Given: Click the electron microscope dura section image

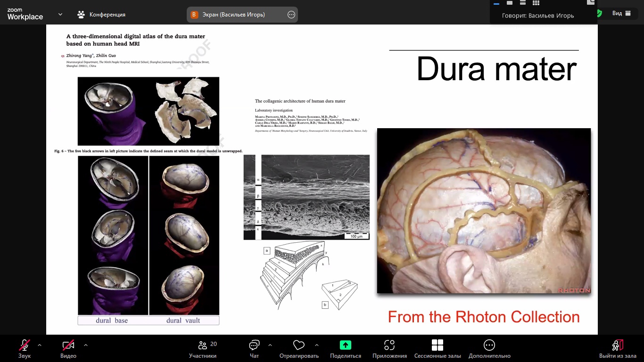Looking at the screenshot, I should point(306,197).
